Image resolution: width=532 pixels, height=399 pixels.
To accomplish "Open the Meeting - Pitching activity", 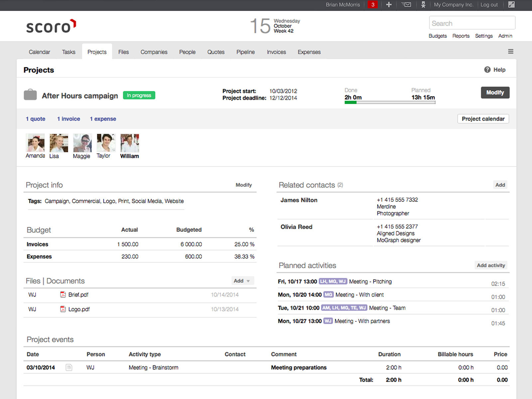I will [x=370, y=282].
